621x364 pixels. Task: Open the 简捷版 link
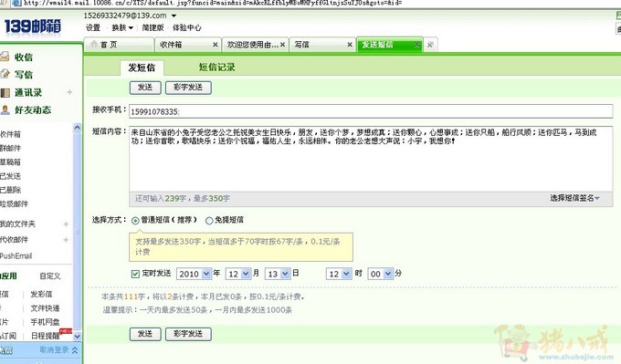(x=153, y=27)
